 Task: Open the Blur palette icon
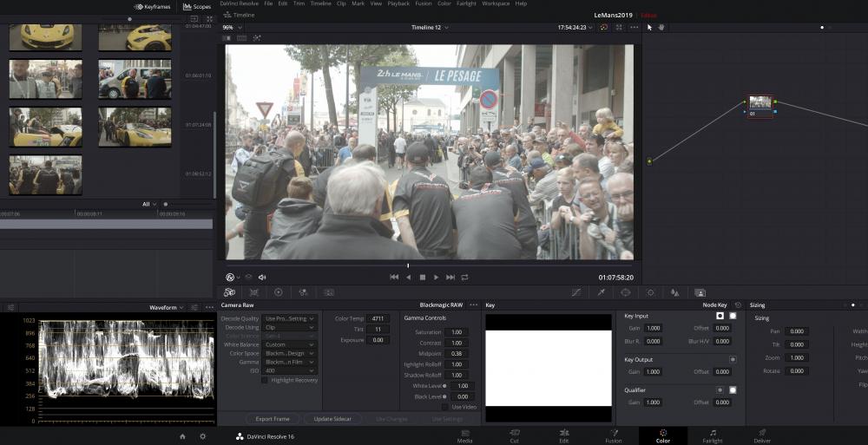click(x=674, y=292)
